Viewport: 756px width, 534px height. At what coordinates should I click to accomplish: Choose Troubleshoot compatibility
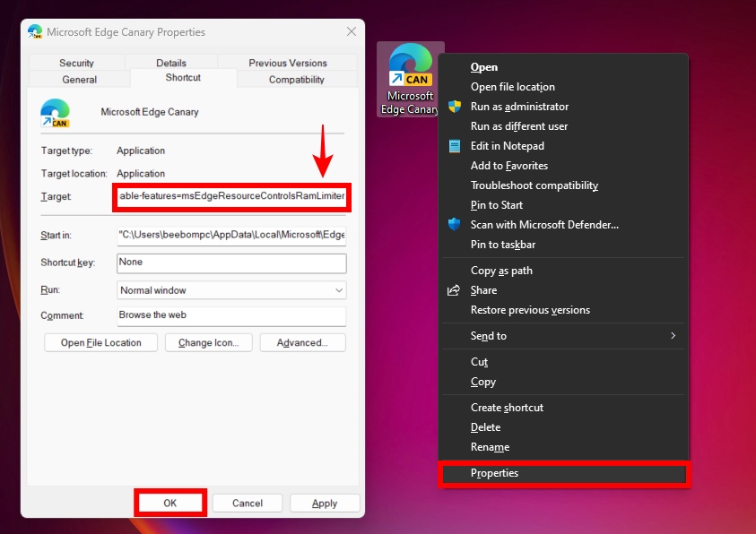point(562,185)
